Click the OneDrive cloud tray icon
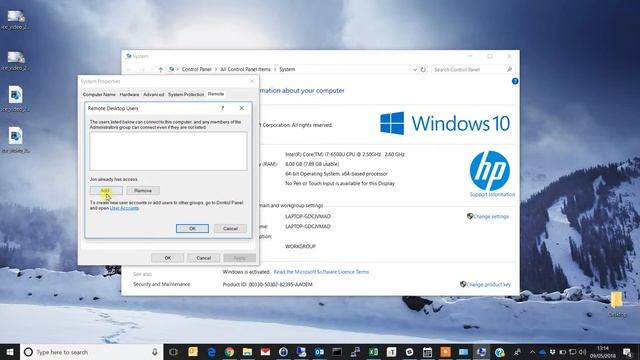This screenshot has width=640, height=360. pyautogui.click(x=542, y=352)
